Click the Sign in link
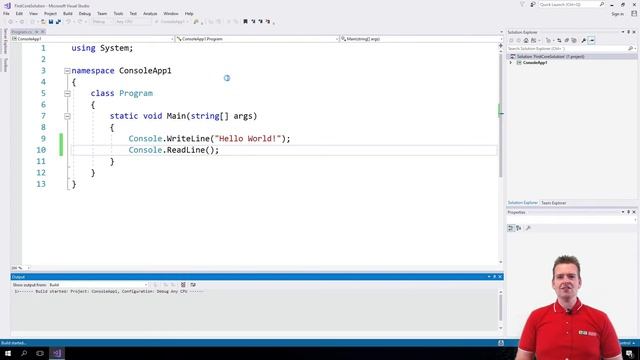This screenshot has width=640, height=360. [618, 14]
